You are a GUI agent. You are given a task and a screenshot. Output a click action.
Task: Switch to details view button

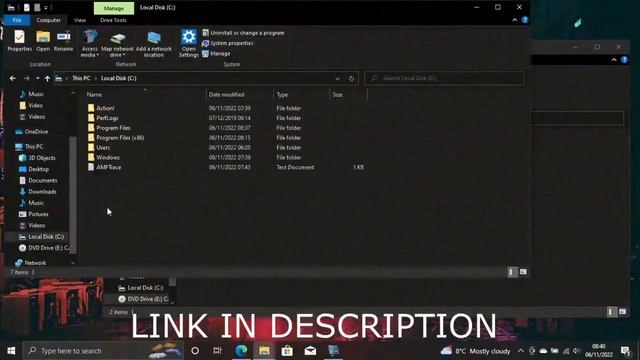pos(512,272)
